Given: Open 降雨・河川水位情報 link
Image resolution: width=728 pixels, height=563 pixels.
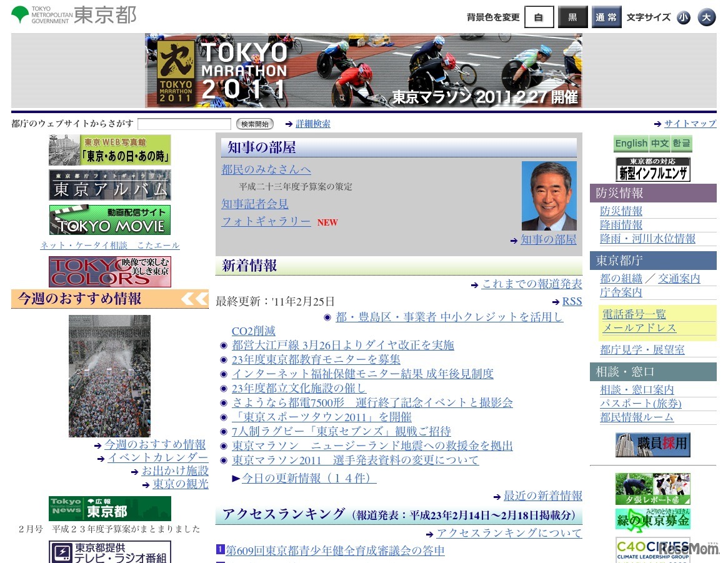Looking at the screenshot, I should (647, 239).
